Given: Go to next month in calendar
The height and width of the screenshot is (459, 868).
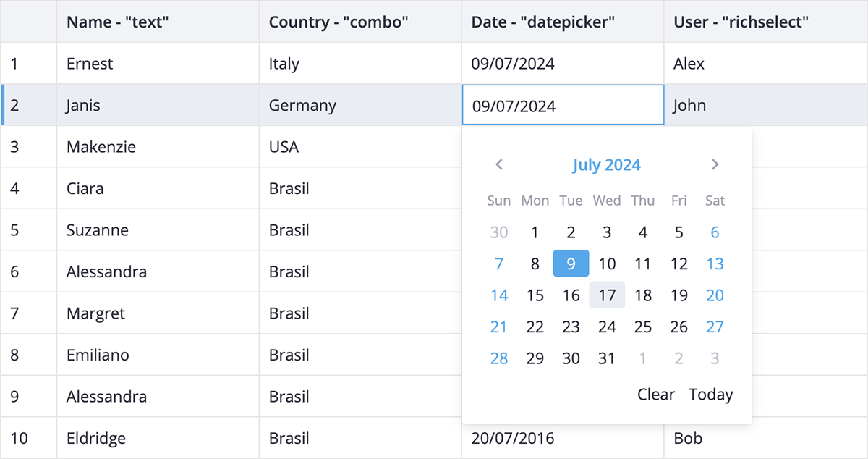Looking at the screenshot, I should point(715,164).
